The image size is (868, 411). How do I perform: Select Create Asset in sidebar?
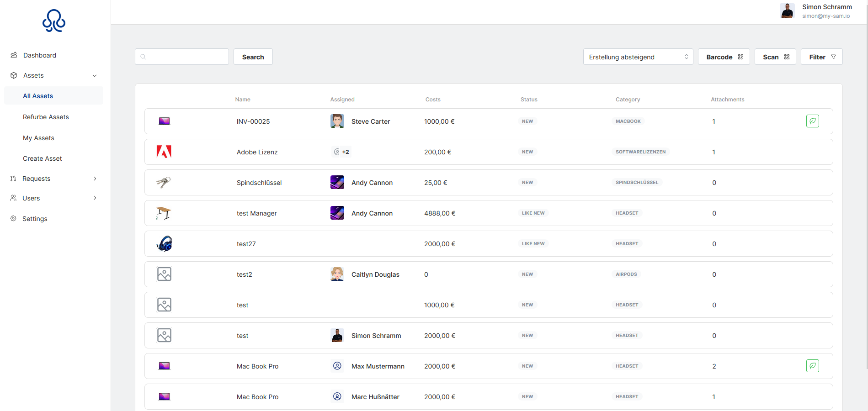(x=43, y=158)
